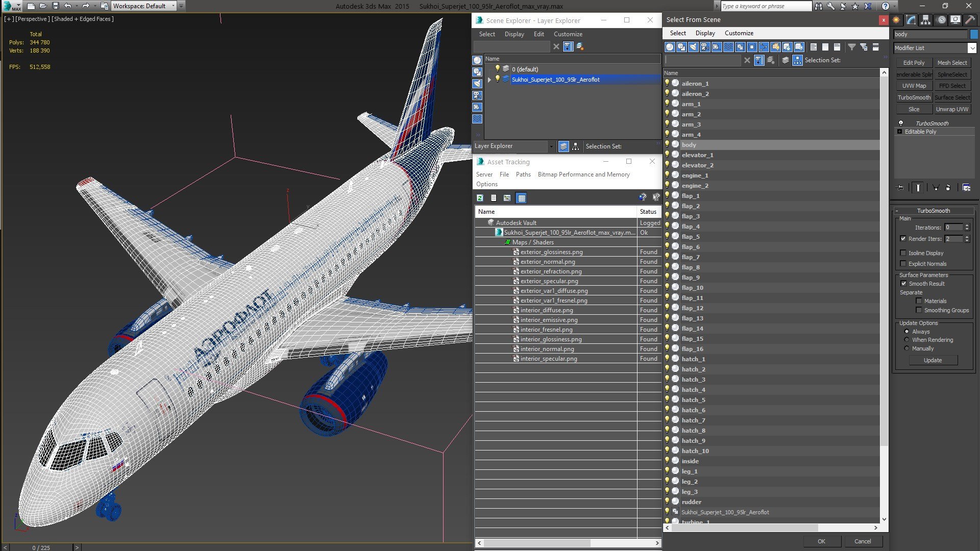Increase the Iterations spinner value
Viewport: 980px width, 551px height.
[967, 226]
